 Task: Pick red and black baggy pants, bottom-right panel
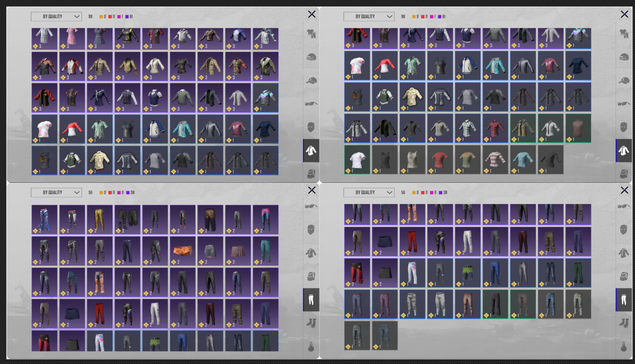click(x=357, y=273)
